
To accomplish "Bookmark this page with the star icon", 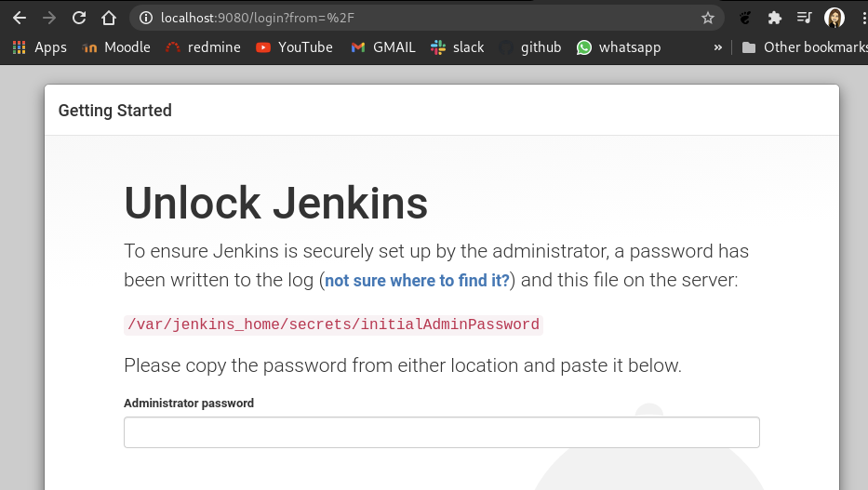I will point(707,18).
